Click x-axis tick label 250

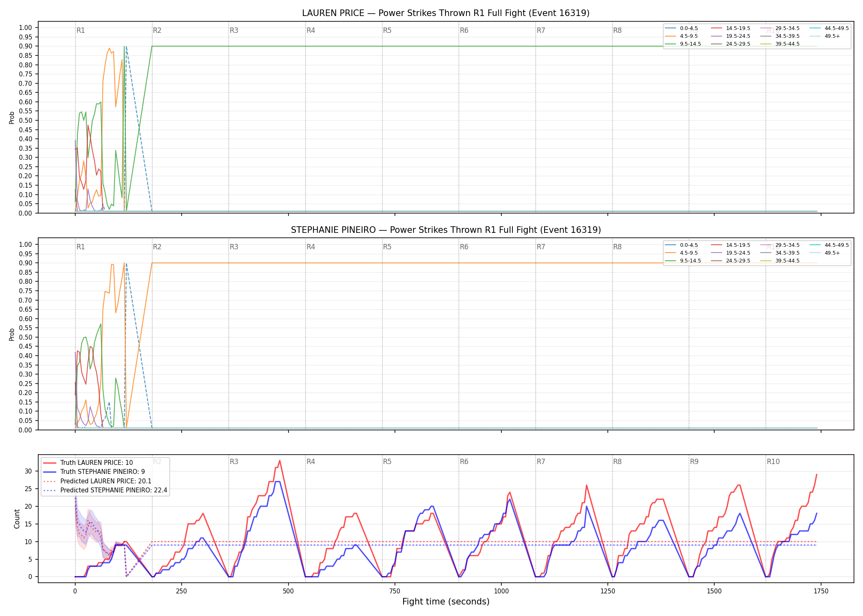pyautogui.click(x=182, y=591)
